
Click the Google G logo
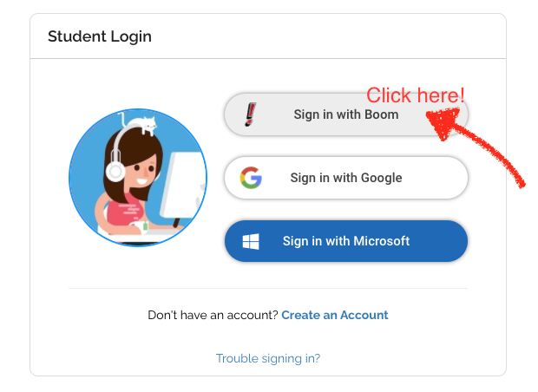(251, 178)
